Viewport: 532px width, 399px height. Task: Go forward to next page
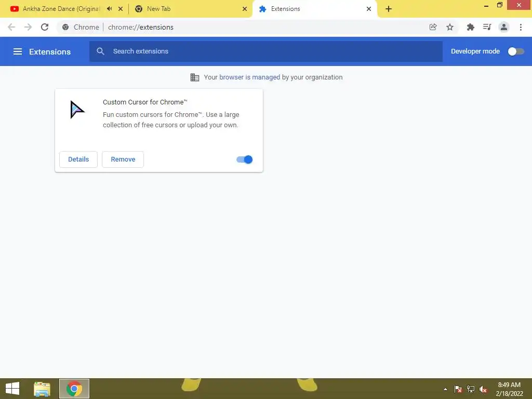pos(28,27)
